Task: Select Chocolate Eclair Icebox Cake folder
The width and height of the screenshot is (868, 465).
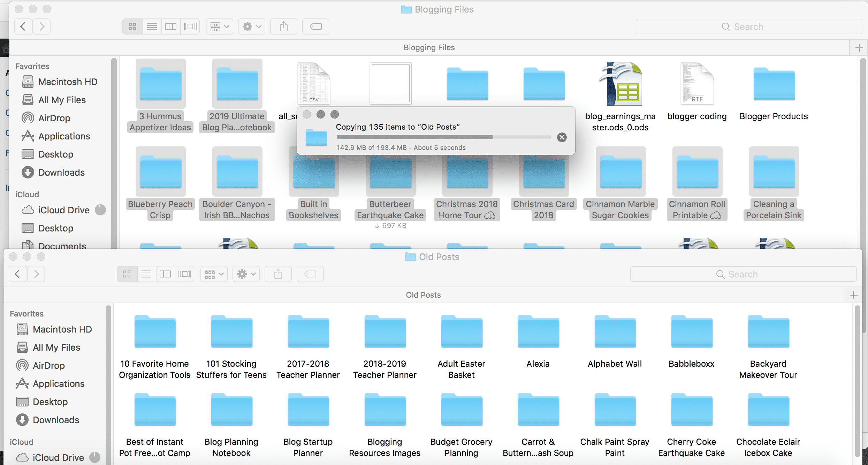Action: tap(768, 425)
